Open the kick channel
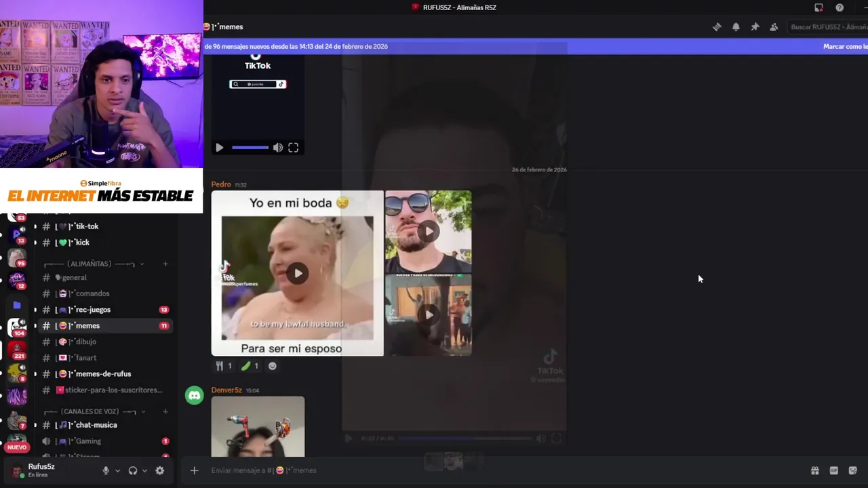This screenshot has height=488, width=868. coord(104,243)
